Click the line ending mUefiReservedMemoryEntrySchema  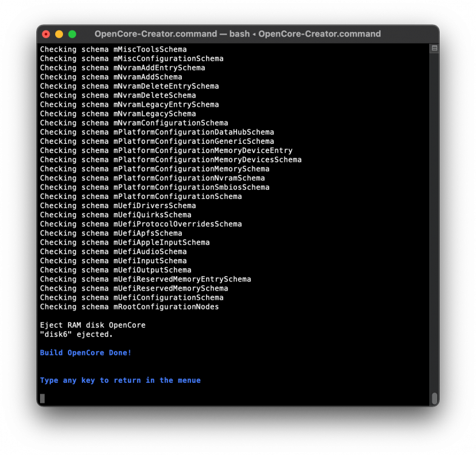pos(146,279)
